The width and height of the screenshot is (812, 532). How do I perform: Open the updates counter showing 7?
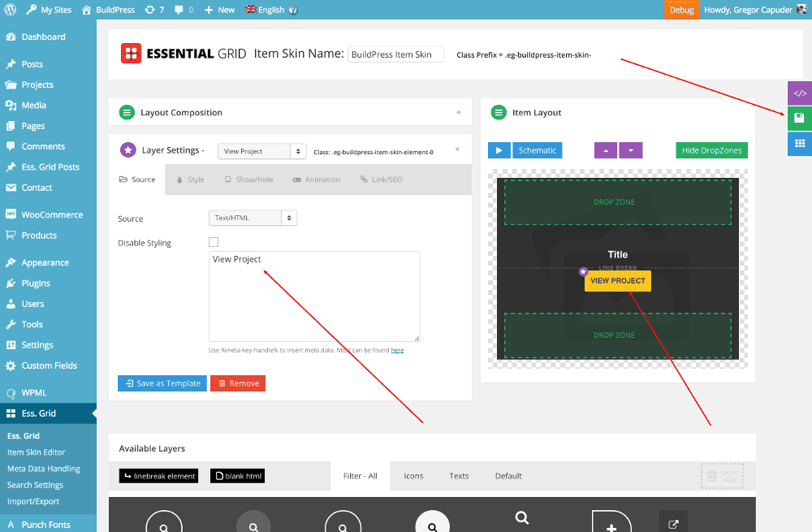point(154,10)
